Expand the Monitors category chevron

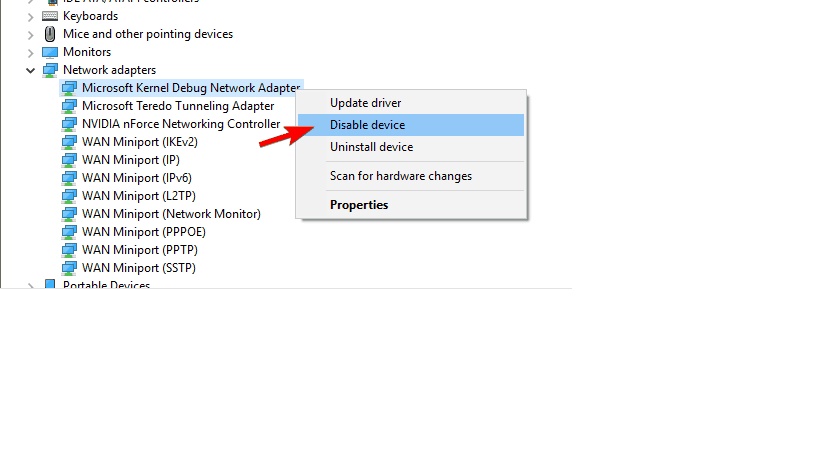coord(30,53)
